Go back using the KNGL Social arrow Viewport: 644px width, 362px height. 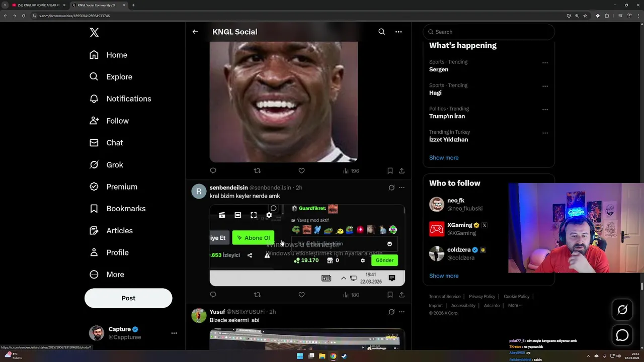click(x=195, y=32)
